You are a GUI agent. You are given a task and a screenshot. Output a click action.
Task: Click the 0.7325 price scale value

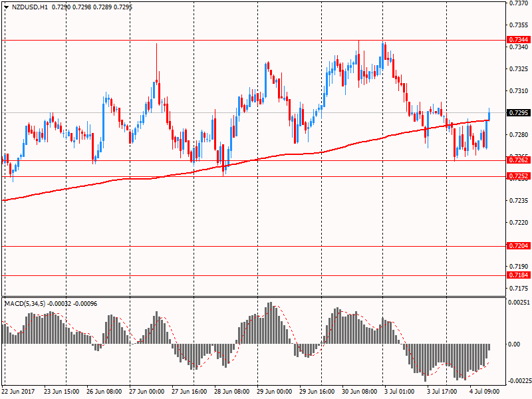[519, 69]
